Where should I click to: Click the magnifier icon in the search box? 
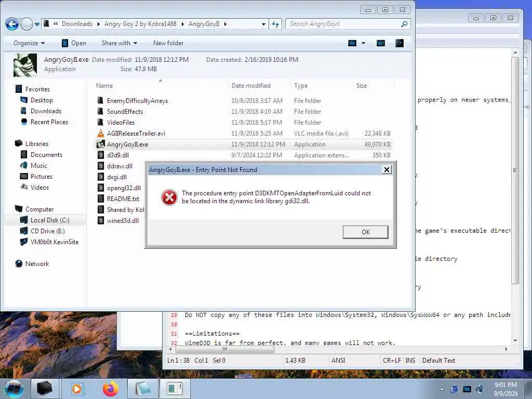[x=404, y=24]
